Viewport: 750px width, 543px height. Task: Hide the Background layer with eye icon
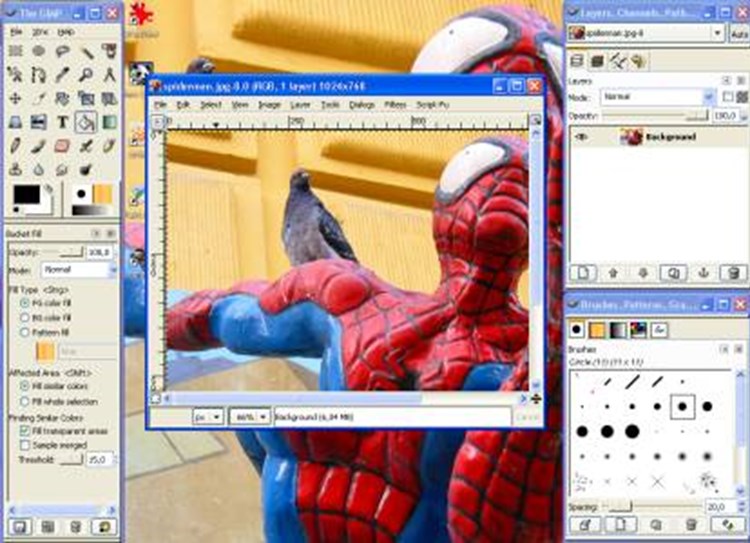tap(581, 137)
